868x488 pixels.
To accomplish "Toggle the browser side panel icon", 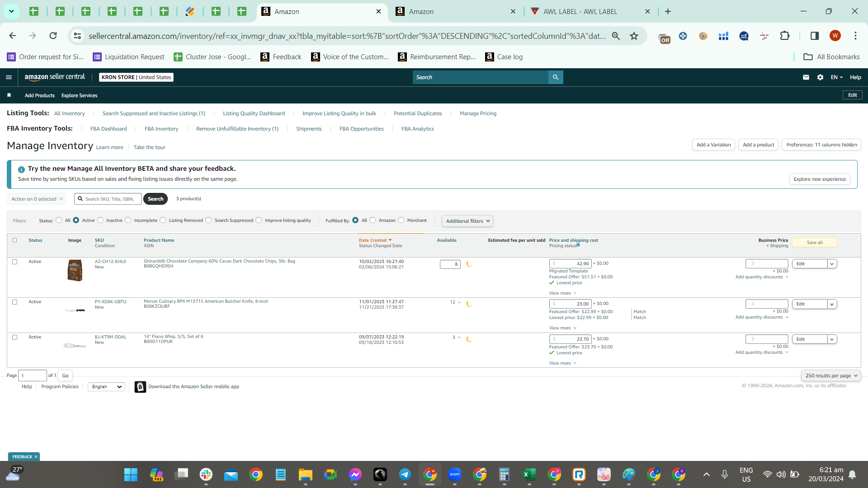I will [814, 36].
